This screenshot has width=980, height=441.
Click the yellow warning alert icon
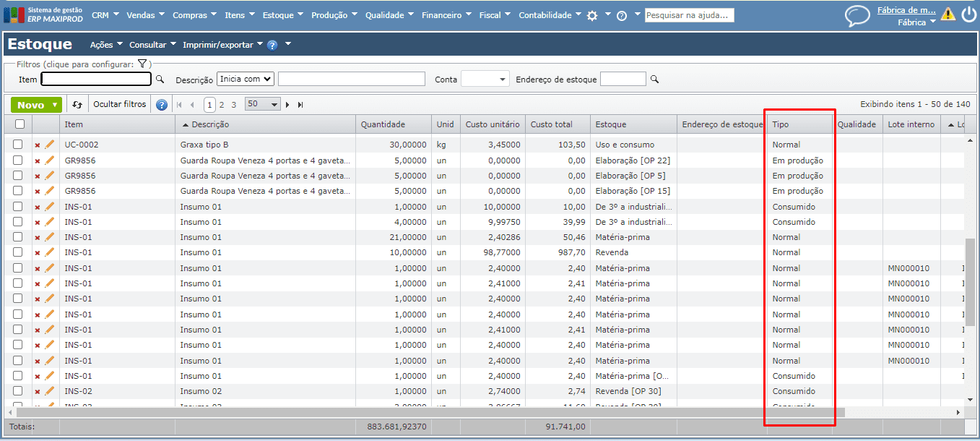[948, 14]
